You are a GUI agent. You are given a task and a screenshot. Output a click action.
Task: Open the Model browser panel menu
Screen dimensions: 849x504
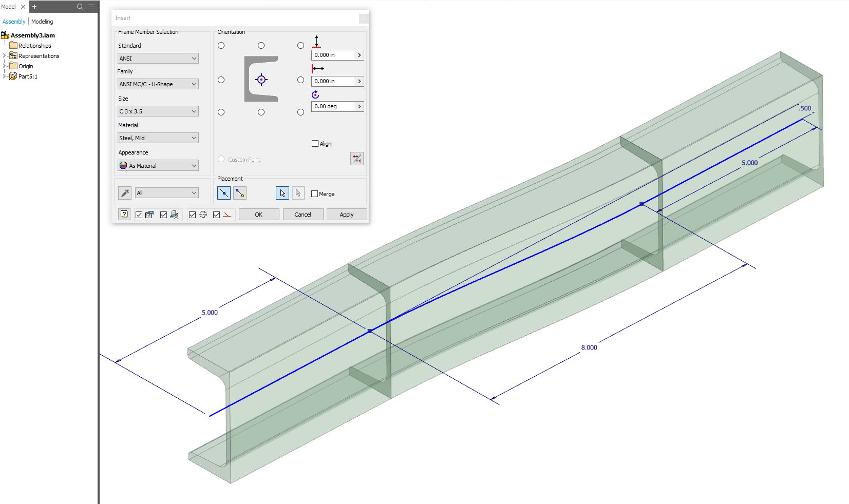point(91,7)
